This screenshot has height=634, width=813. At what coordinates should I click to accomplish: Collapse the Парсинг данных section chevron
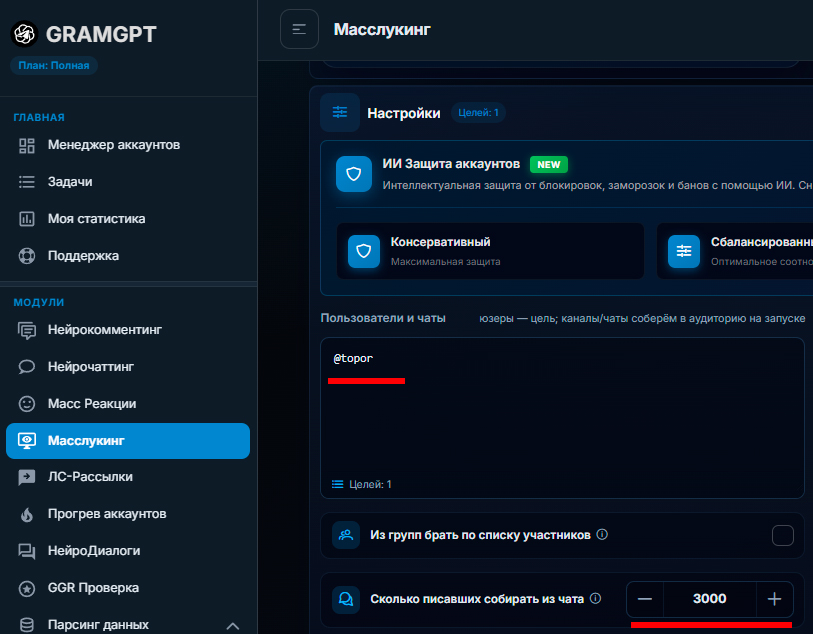point(233,626)
